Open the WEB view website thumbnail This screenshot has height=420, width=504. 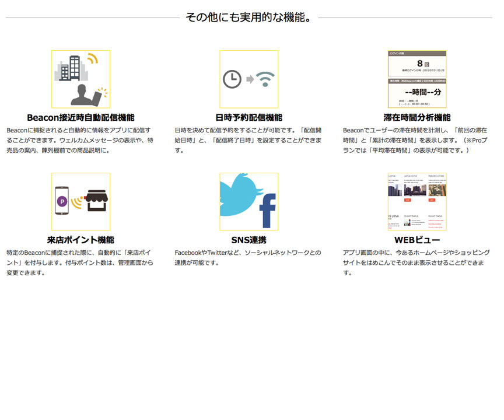(416, 201)
